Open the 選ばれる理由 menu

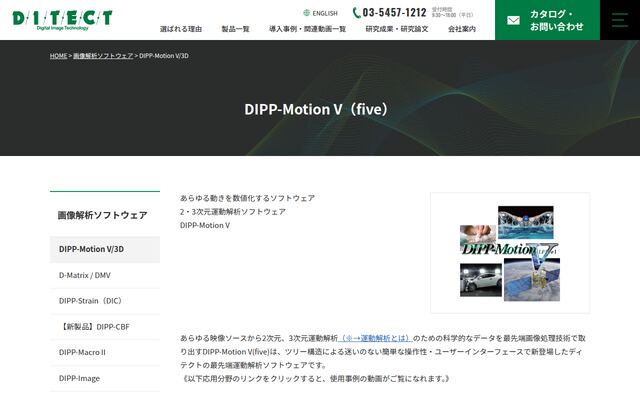181,29
